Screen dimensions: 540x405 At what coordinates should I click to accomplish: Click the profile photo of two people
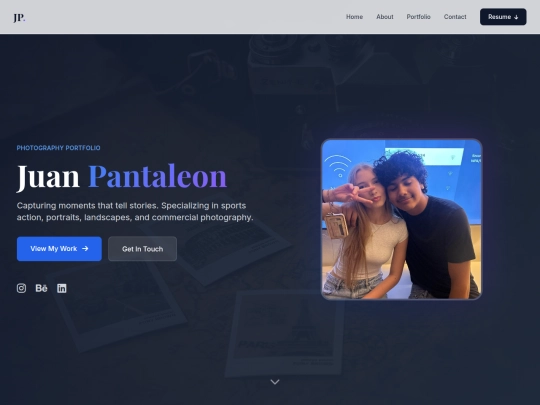click(402, 219)
